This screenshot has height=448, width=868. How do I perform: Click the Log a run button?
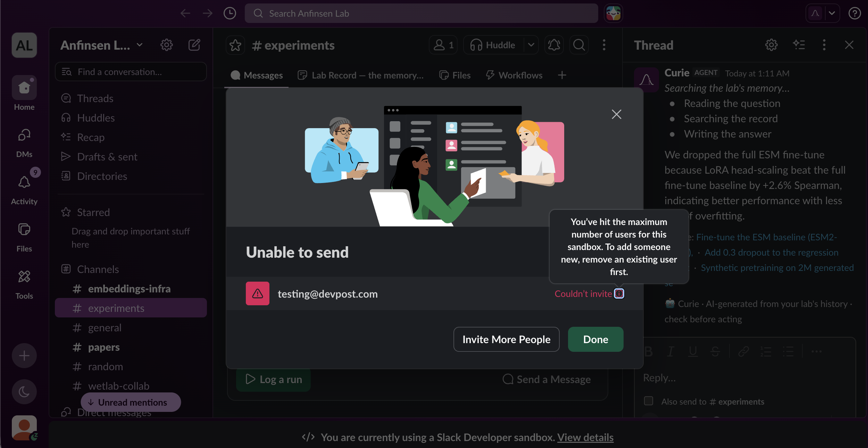[274, 380]
